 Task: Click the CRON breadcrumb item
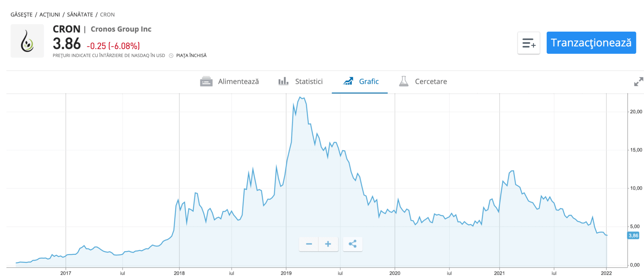coord(107,15)
